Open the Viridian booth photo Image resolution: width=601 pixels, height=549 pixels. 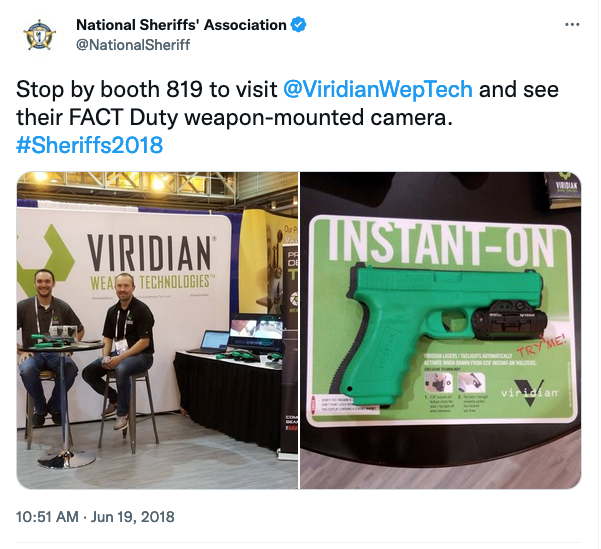pos(157,330)
